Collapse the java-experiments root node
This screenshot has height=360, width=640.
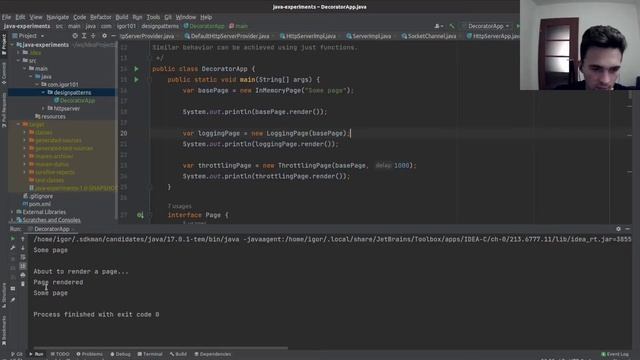pyautogui.click(x=12, y=45)
